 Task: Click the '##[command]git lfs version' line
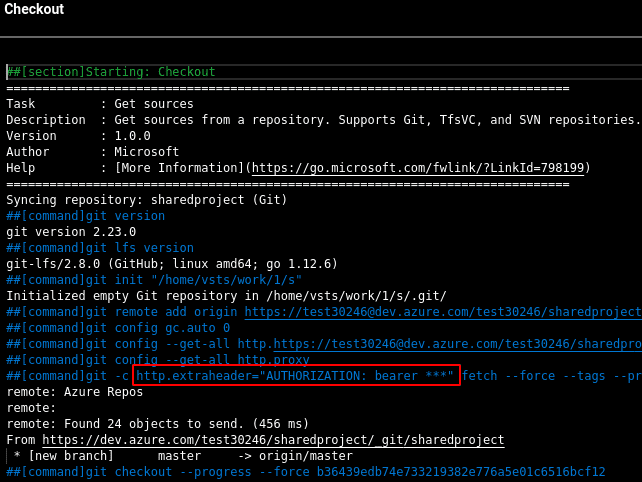(x=100, y=248)
